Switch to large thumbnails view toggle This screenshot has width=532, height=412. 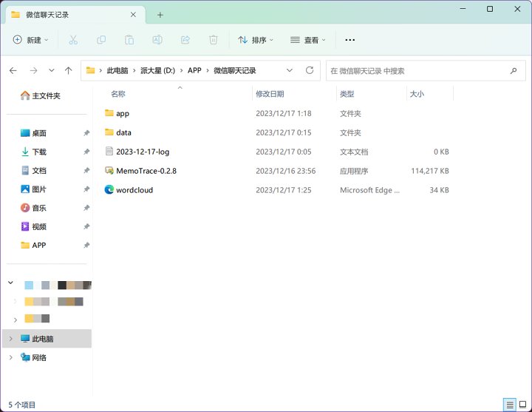[x=522, y=405]
